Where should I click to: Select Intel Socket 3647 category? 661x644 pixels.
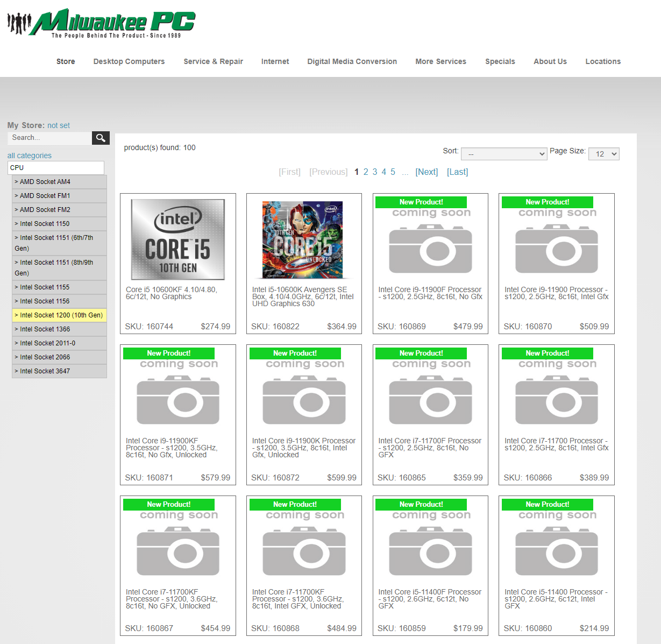click(60, 371)
